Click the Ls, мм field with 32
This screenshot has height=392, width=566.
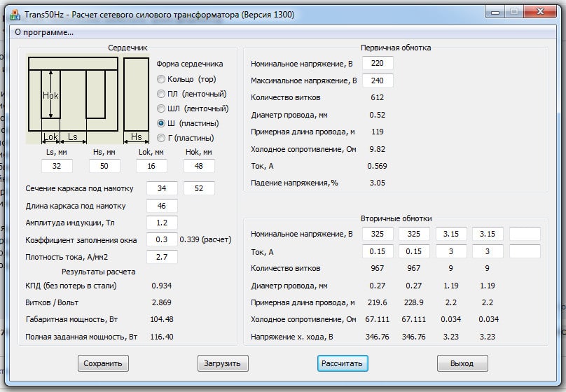[x=57, y=166]
